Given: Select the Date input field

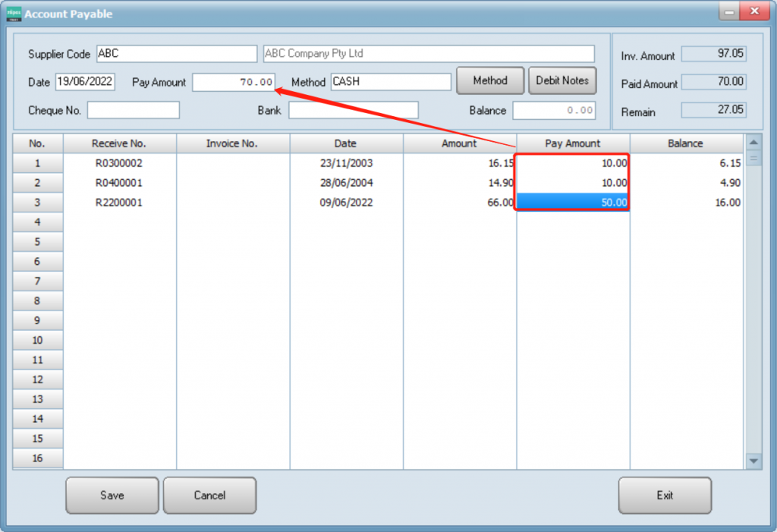Looking at the screenshot, I should click(x=85, y=82).
